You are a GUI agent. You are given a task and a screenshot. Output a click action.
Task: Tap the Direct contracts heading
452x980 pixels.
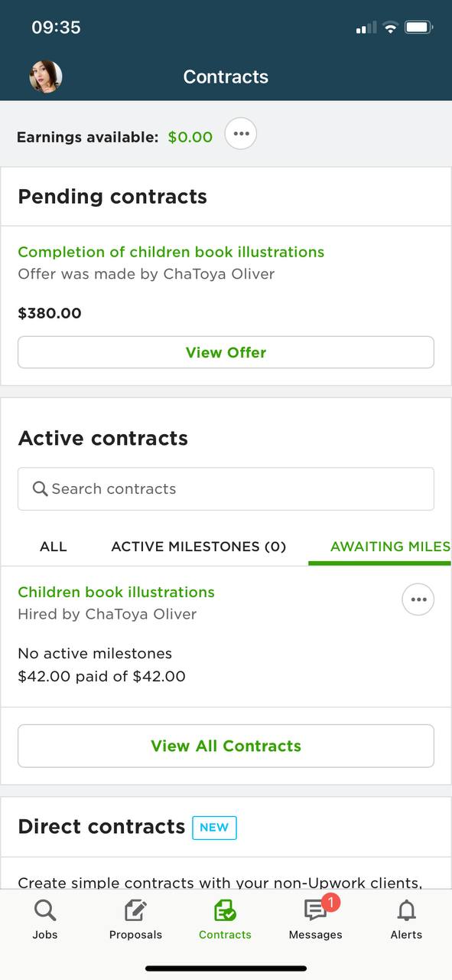102,827
